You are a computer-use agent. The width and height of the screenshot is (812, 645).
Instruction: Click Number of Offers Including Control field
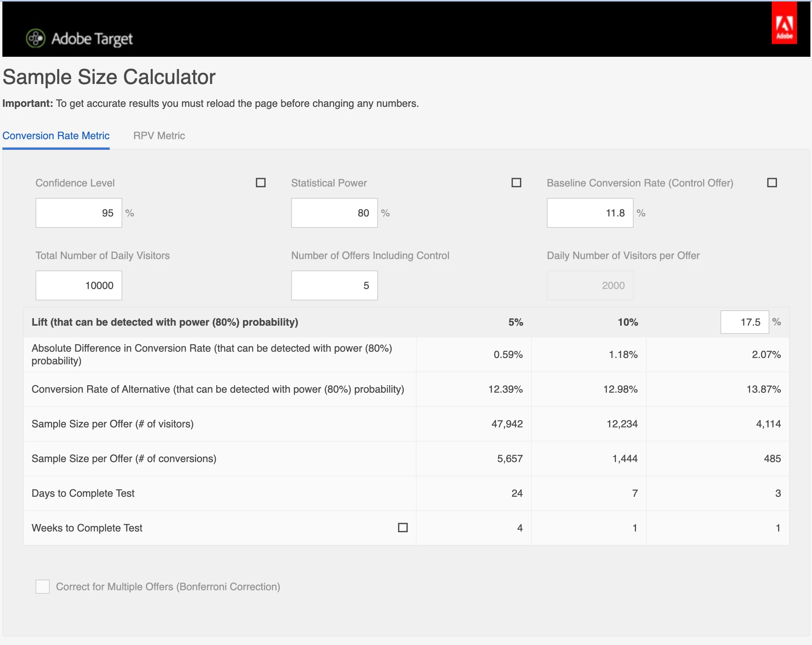click(x=334, y=285)
